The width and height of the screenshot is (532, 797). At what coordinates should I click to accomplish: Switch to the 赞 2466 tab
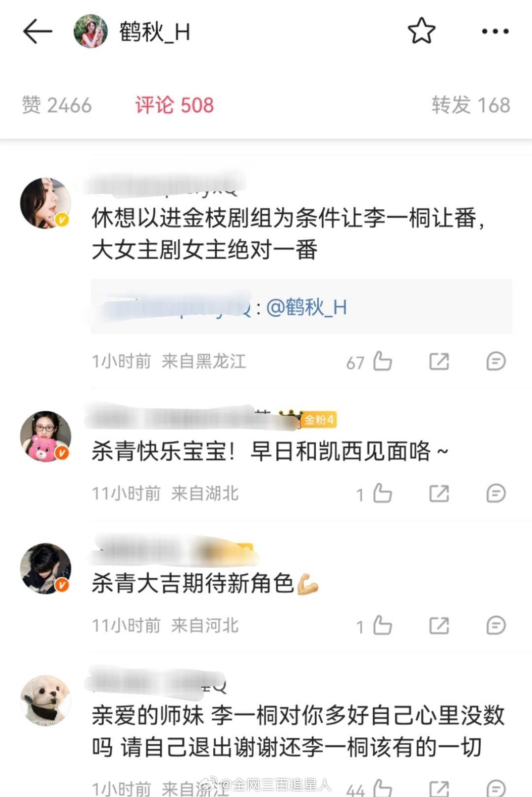(x=57, y=105)
